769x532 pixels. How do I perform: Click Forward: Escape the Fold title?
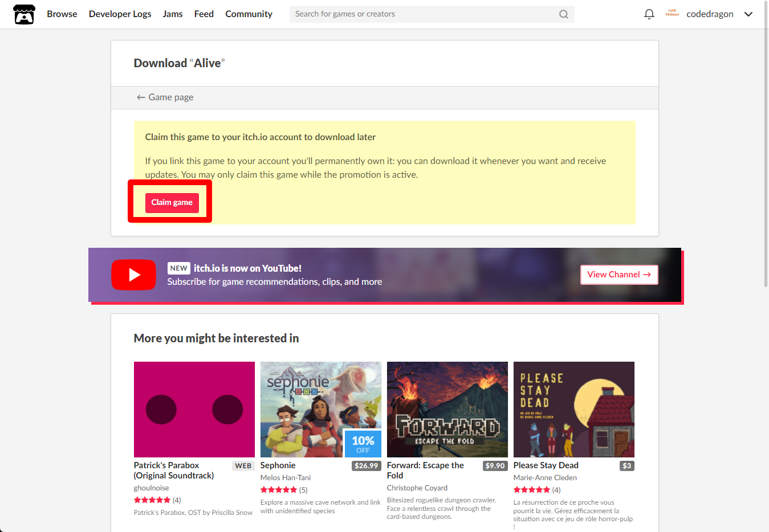point(425,470)
